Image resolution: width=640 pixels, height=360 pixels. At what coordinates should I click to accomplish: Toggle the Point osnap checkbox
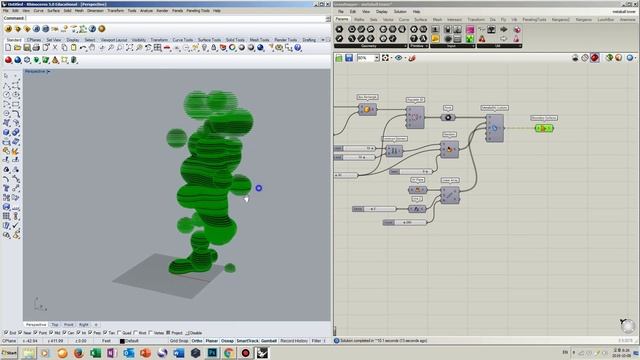coord(36,333)
